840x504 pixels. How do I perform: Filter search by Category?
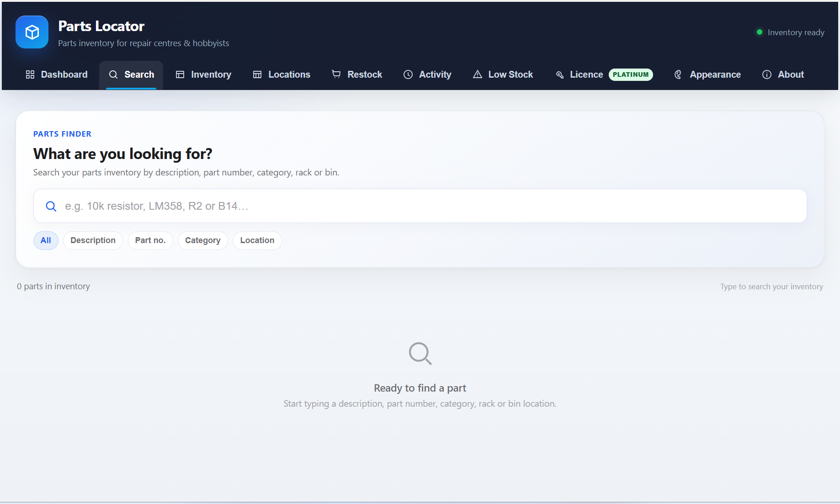click(203, 240)
